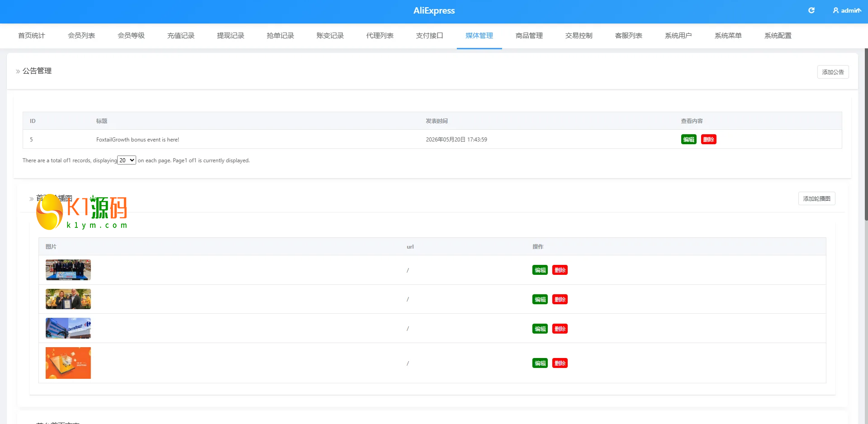Edit the FoxtailGrowth announcement

point(688,139)
